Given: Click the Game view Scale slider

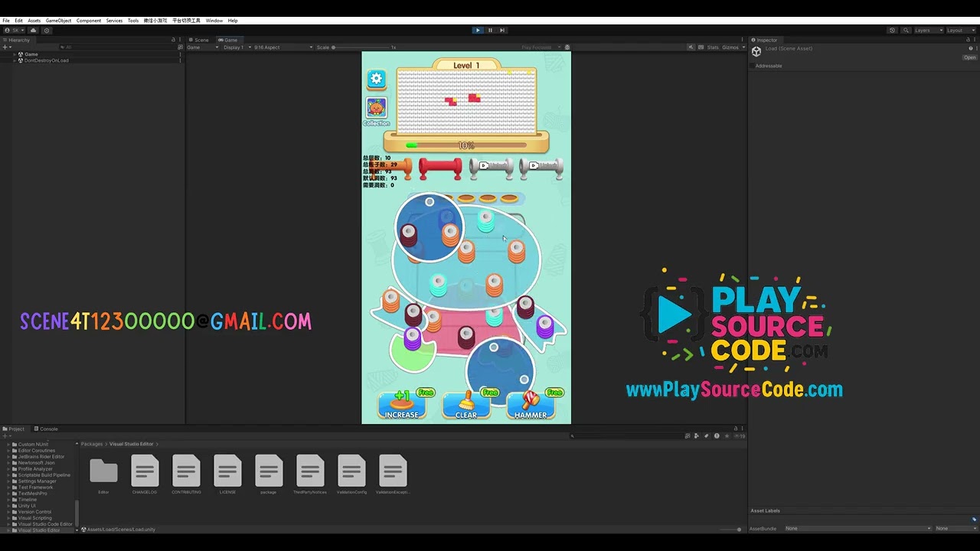Looking at the screenshot, I should pos(361,47).
